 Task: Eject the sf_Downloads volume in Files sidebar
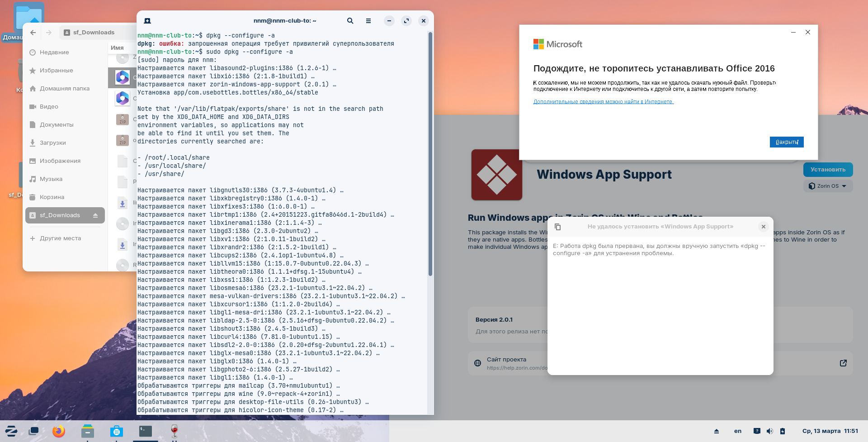pos(95,215)
